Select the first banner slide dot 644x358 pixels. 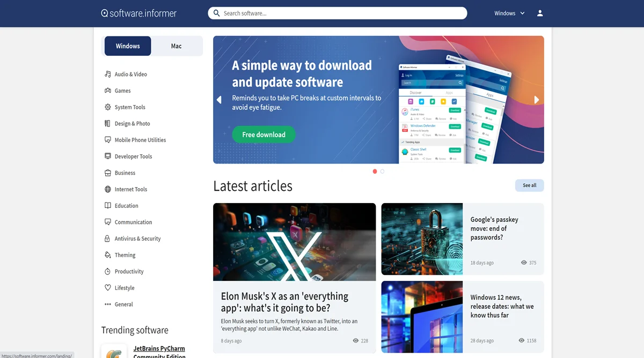(x=375, y=171)
